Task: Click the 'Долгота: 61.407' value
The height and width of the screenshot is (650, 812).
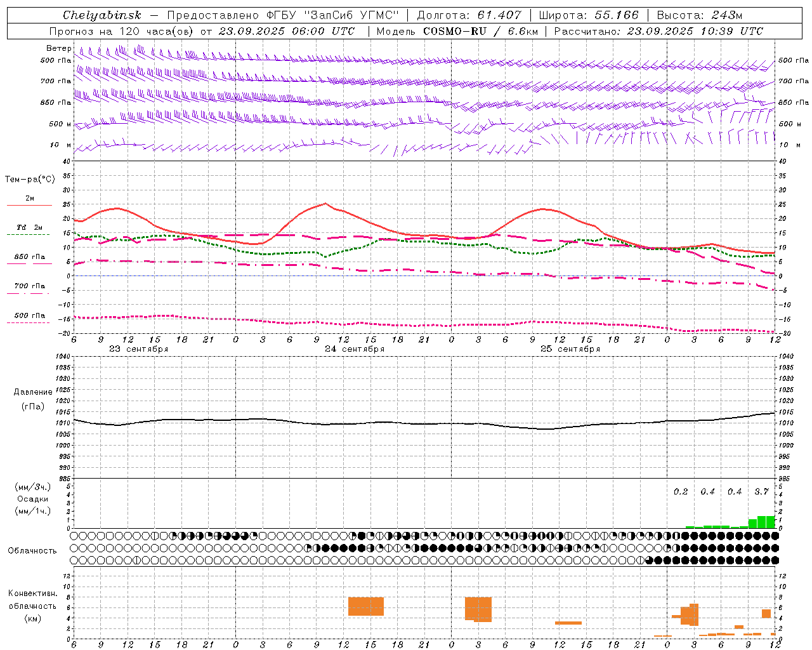Action: 469,15
